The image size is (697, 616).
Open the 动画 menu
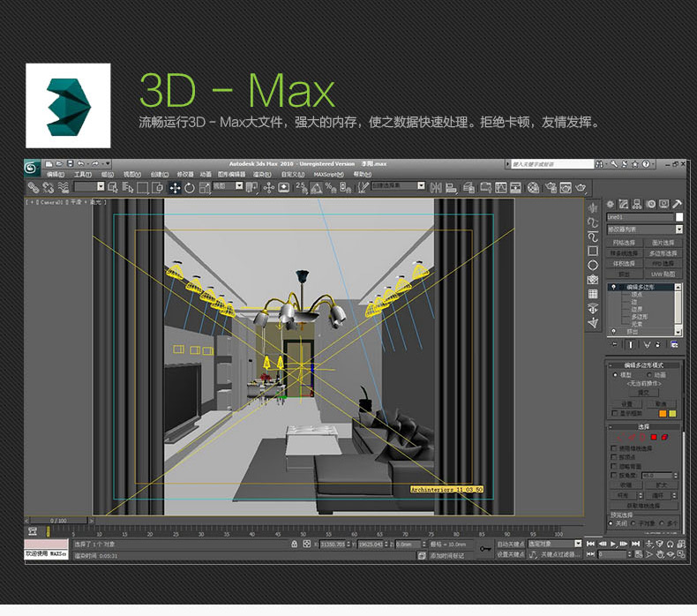[206, 175]
